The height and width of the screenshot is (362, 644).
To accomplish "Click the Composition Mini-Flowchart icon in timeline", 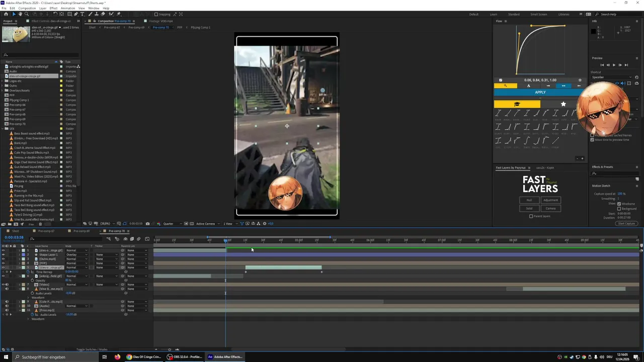I will tap(108, 239).
